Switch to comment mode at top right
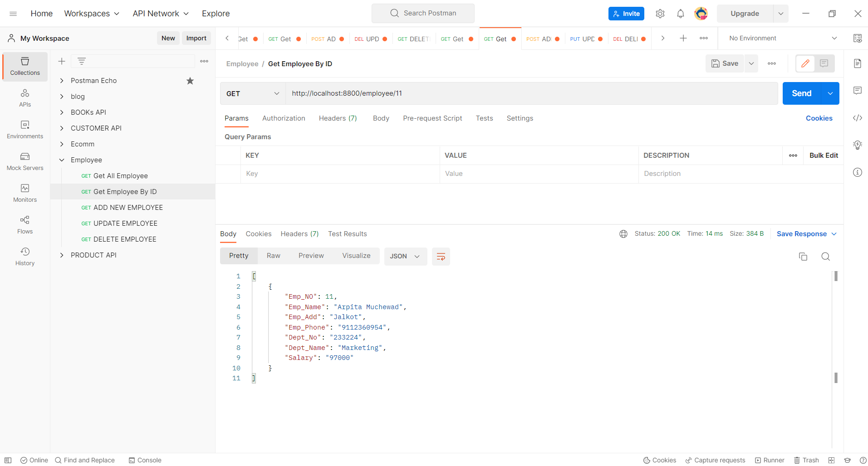 [x=824, y=63]
